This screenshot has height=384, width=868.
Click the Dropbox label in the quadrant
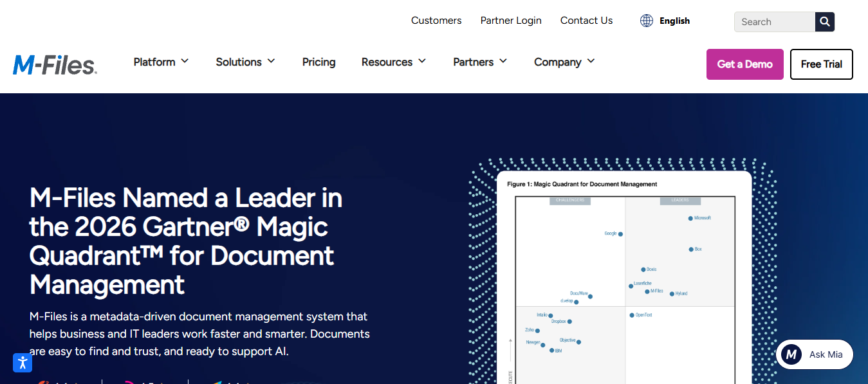(559, 321)
